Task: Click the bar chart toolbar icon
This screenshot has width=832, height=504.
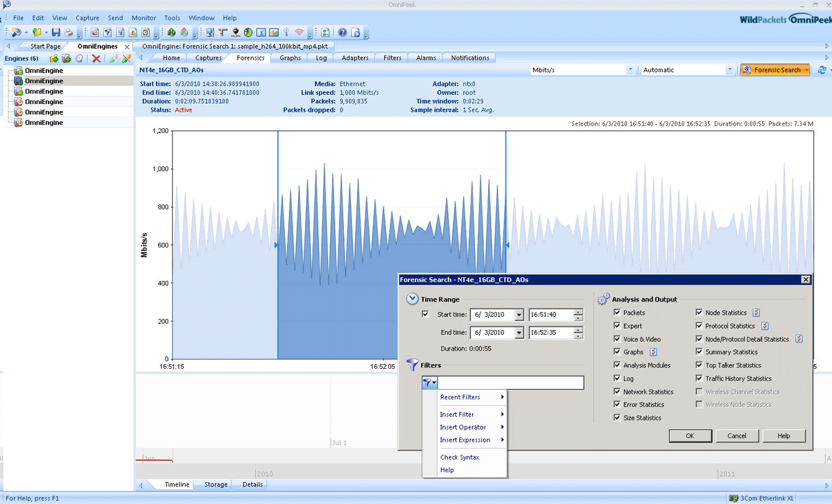Action: click(x=273, y=33)
